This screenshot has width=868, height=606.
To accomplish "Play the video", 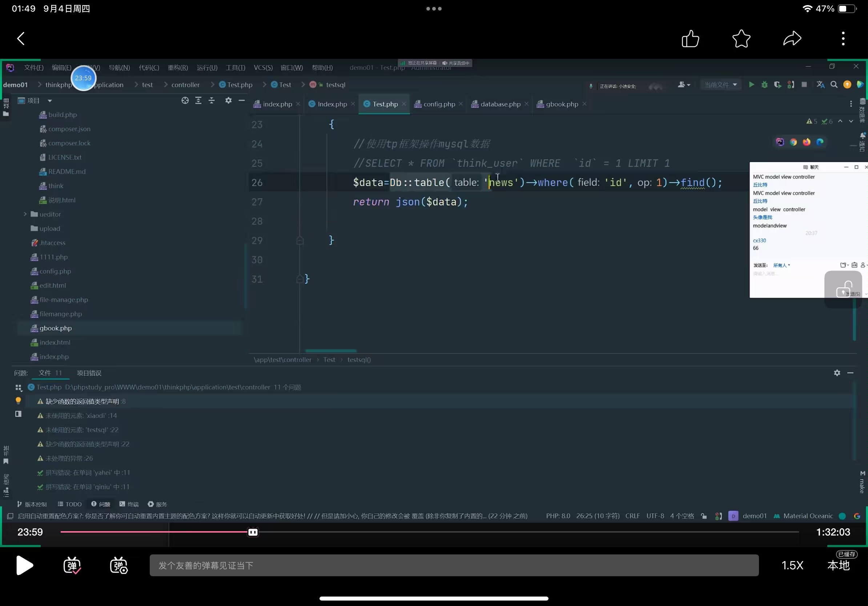I will tap(25, 565).
